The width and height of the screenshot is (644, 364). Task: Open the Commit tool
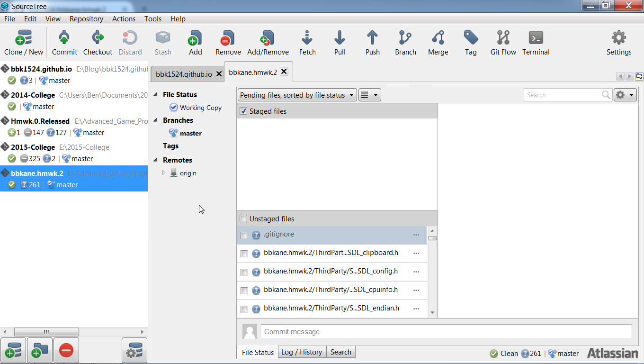pos(64,42)
